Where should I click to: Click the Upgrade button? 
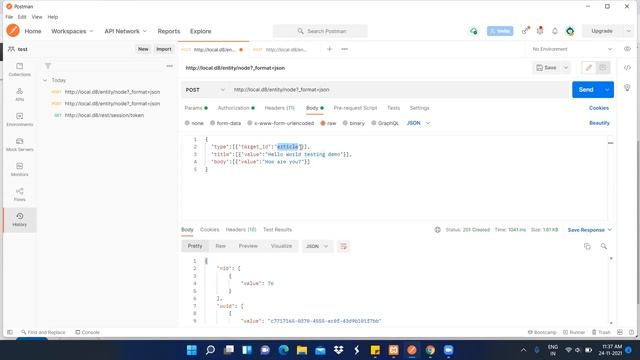click(602, 31)
